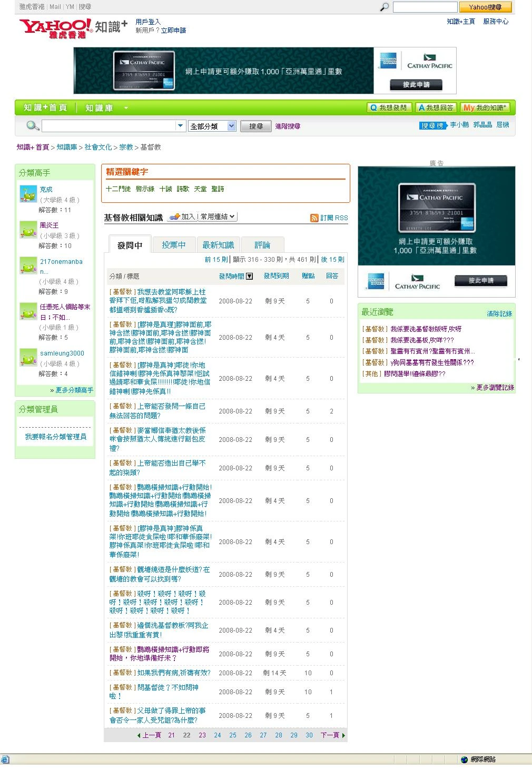Click the 網際網路 zone globe icon
Image resolution: width=532 pixels, height=769 pixels.
pyautogui.click(x=464, y=760)
